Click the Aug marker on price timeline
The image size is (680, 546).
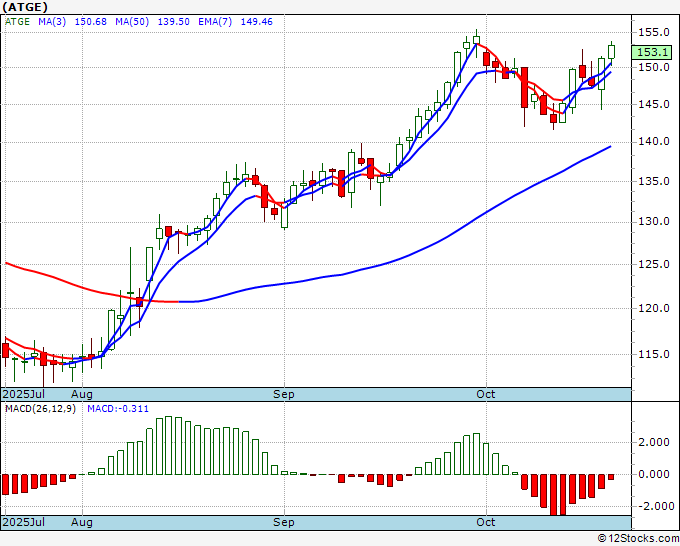tap(82, 394)
